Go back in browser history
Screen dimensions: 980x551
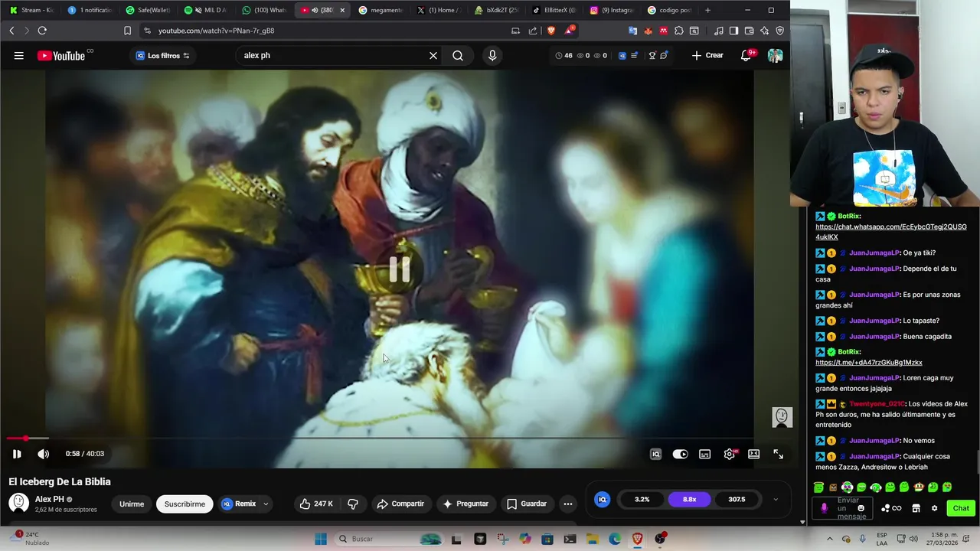pyautogui.click(x=11, y=31)
